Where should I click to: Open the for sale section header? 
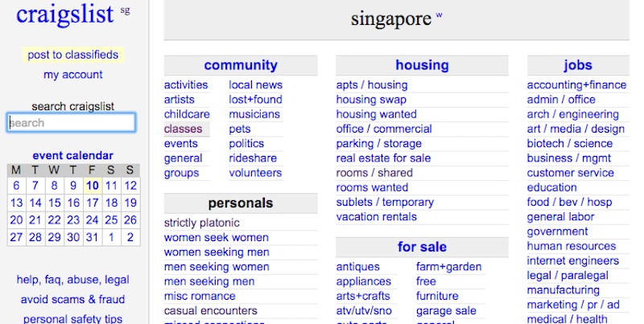click(422, 247)
